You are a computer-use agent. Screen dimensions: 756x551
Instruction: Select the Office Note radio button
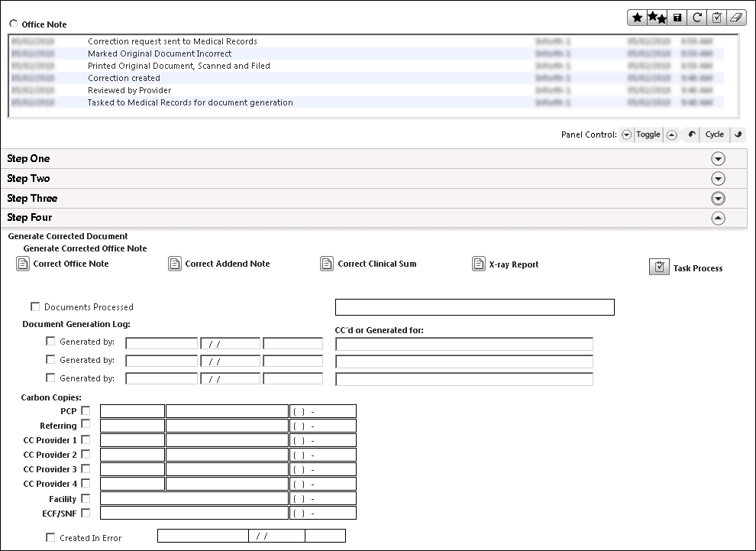point(14,24)
